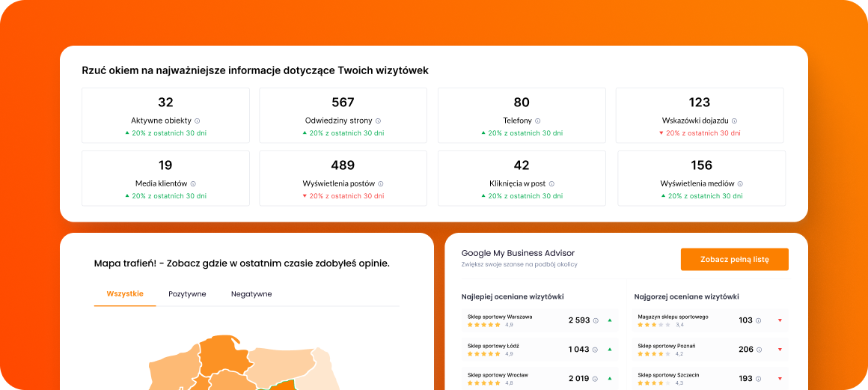The image size is (868, 390).
Task: Click green up arrow for Sklep sportowy Łódź
Action: [x=610, y=349]
